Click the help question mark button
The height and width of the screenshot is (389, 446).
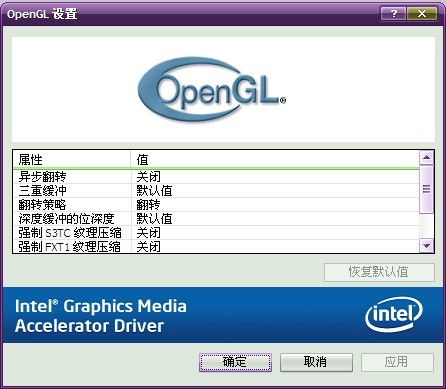394,14
